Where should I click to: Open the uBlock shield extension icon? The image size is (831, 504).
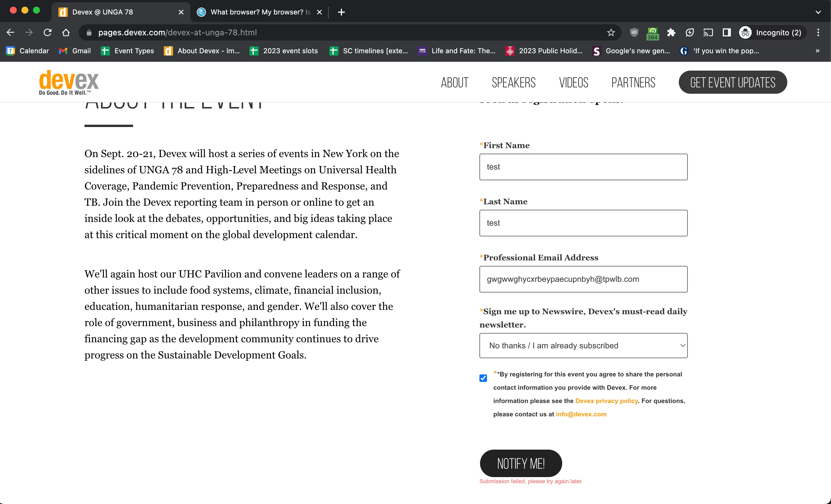[634, 32]
